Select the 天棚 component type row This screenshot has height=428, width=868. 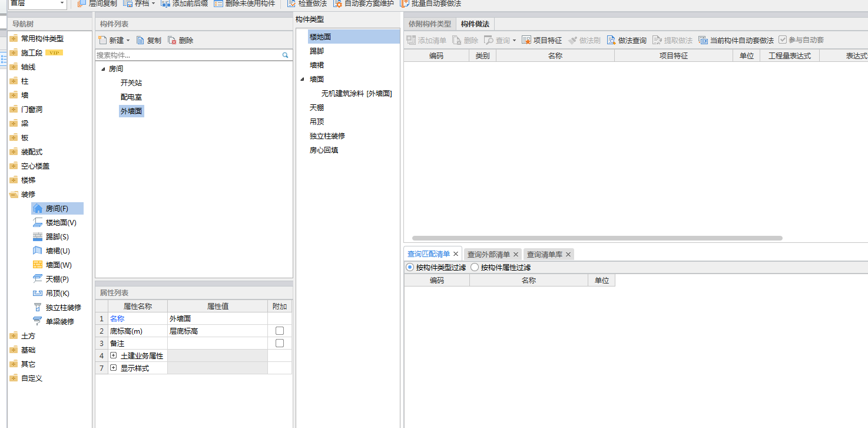pyautogui.click(x=317, y=107)
